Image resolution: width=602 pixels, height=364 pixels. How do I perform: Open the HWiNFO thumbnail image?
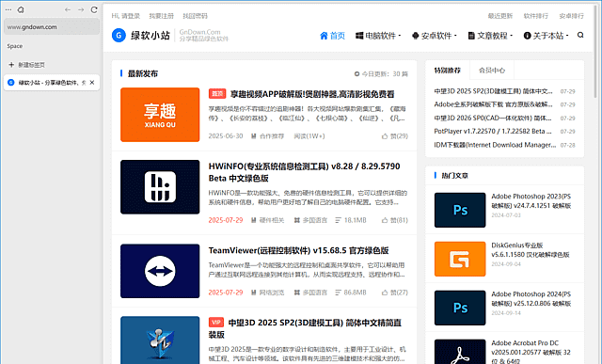click(160, 187)
